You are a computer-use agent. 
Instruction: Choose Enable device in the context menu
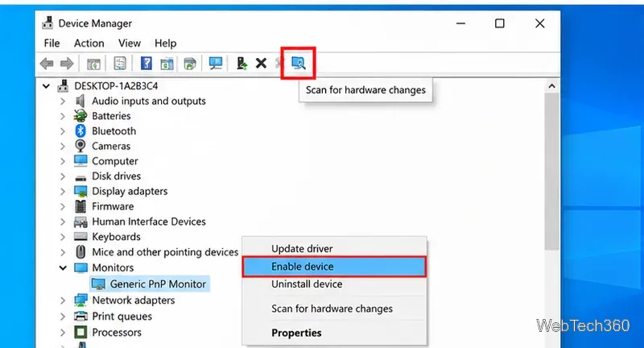(x=334, y=267)
